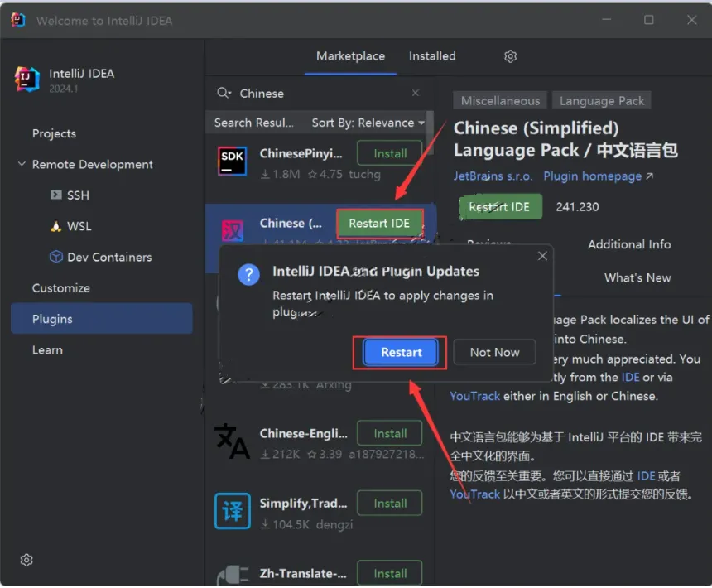
Task: Click the Search Results label
Action: pyautogui.click(x=254, y=123)
